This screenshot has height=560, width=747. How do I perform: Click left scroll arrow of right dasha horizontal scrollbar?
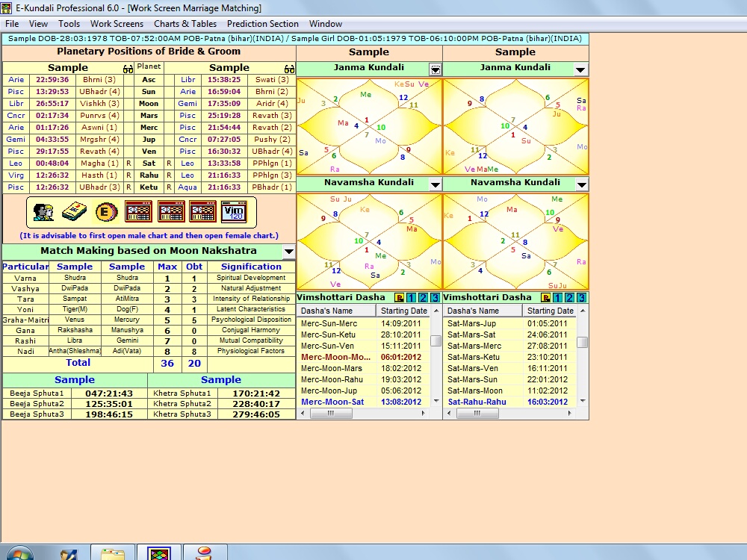(x=449, y=414)
